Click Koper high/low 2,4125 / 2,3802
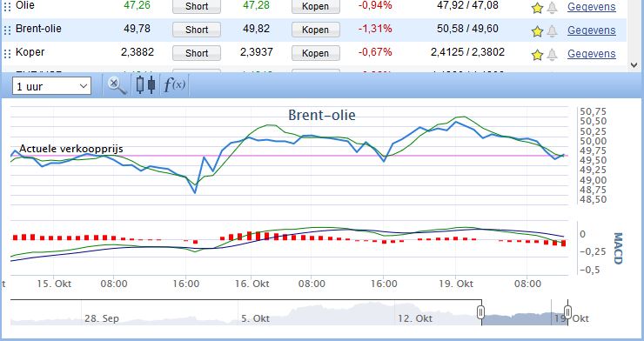 point(467,51)
